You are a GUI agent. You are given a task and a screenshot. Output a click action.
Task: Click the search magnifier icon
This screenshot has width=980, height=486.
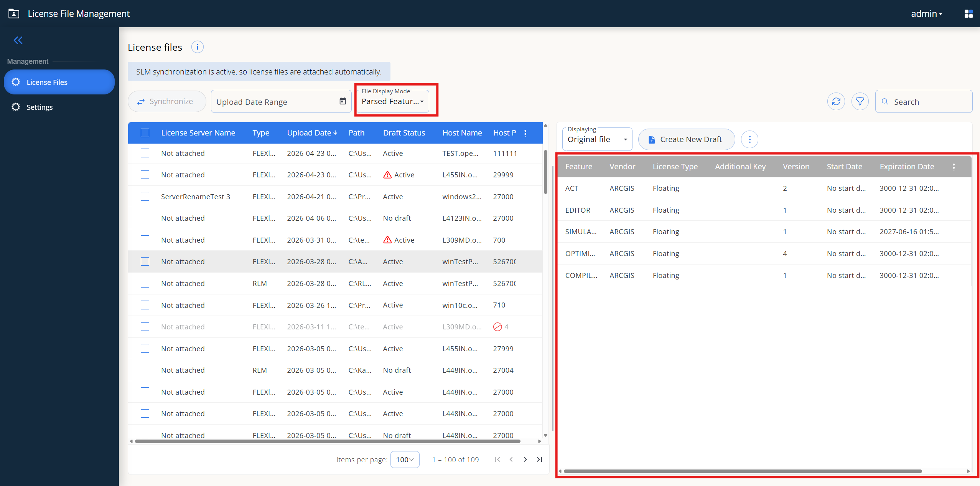click(x=885, y=102)
